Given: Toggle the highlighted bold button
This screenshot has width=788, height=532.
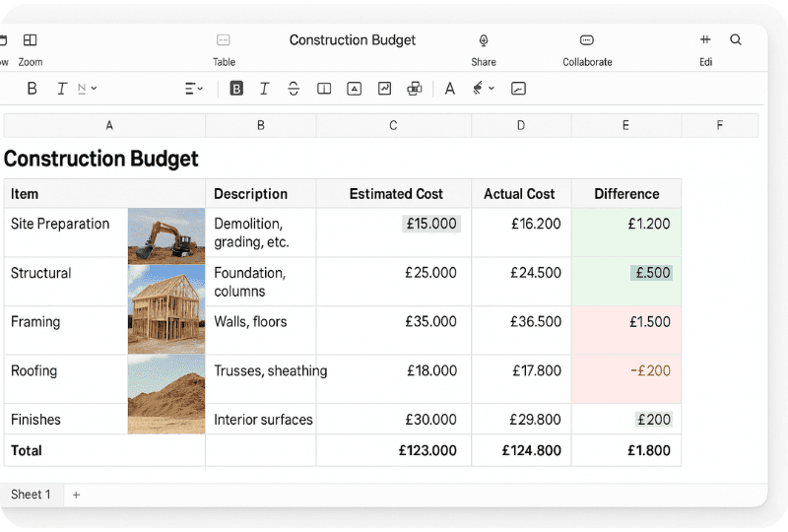Looking at the screenshot, I should [x=236, y=89].
